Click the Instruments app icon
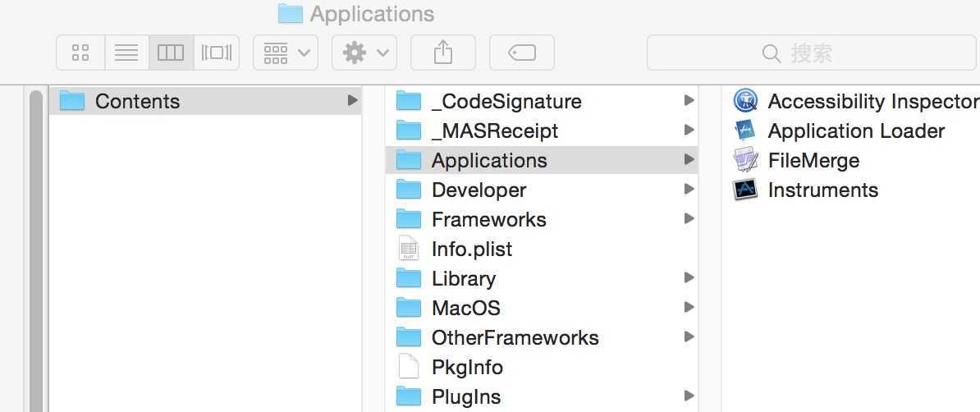The height and width of the screenshot is (412, 980). coord(745,189)
